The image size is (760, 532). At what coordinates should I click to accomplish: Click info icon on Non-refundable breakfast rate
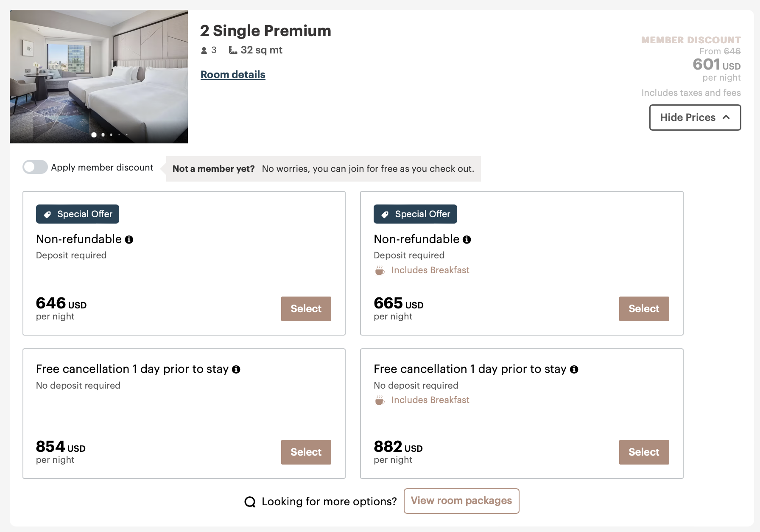point(467,240)
